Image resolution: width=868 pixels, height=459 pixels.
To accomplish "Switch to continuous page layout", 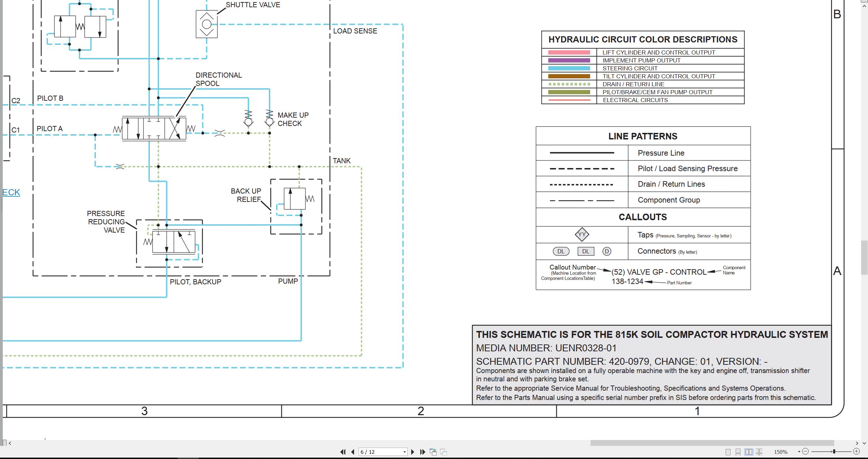I will click(738, 452).
